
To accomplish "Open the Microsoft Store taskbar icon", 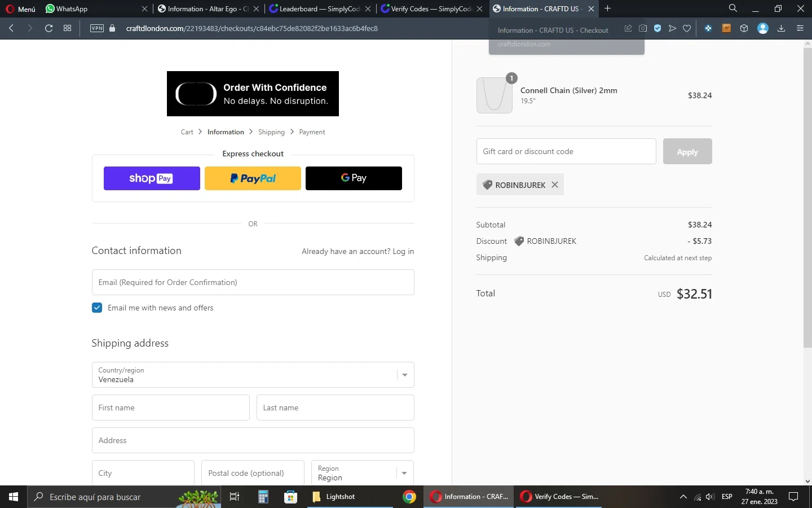I will 290,497.
